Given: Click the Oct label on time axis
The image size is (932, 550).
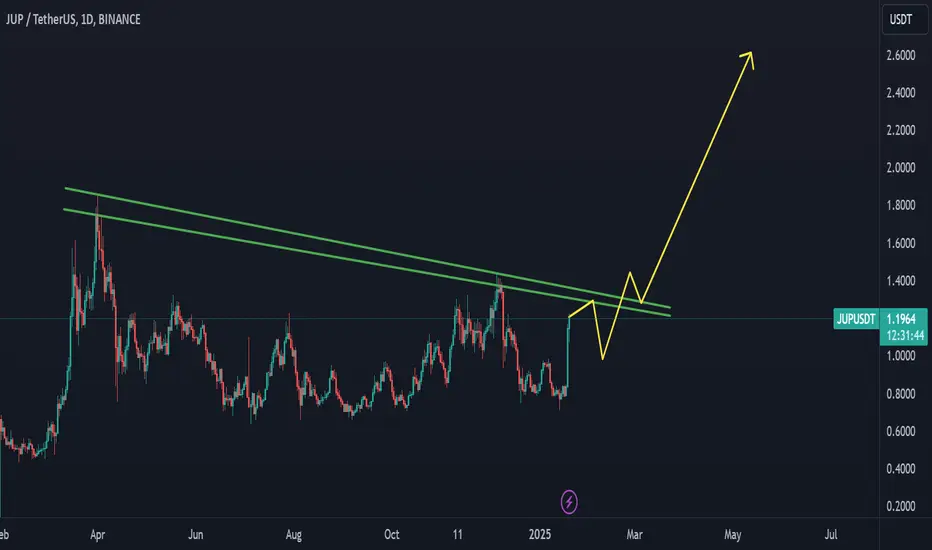Looking at the screenshot, I should pos(392,535).
